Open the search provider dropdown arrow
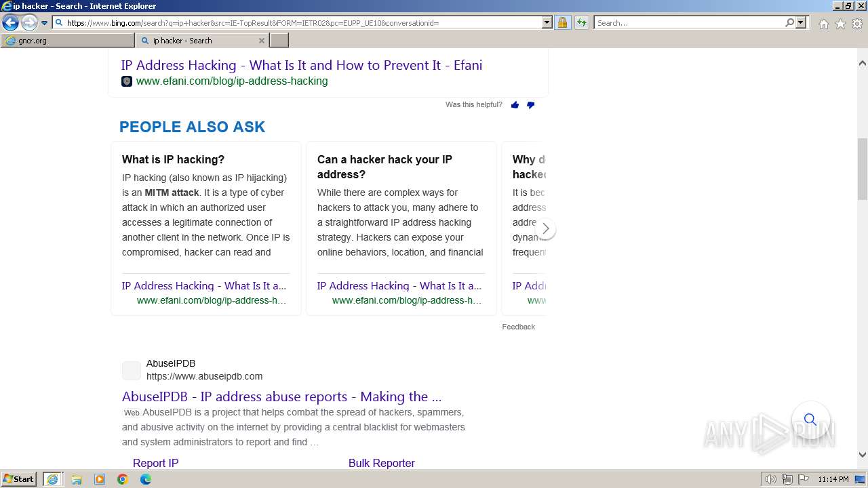868x488 pixels. pos(801,22)
